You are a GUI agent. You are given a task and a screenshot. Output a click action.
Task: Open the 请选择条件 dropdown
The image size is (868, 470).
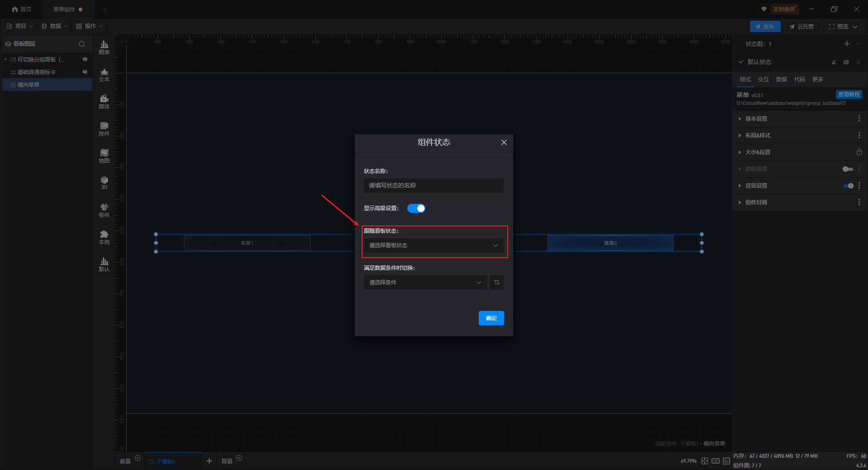click(x=425, y=282)
